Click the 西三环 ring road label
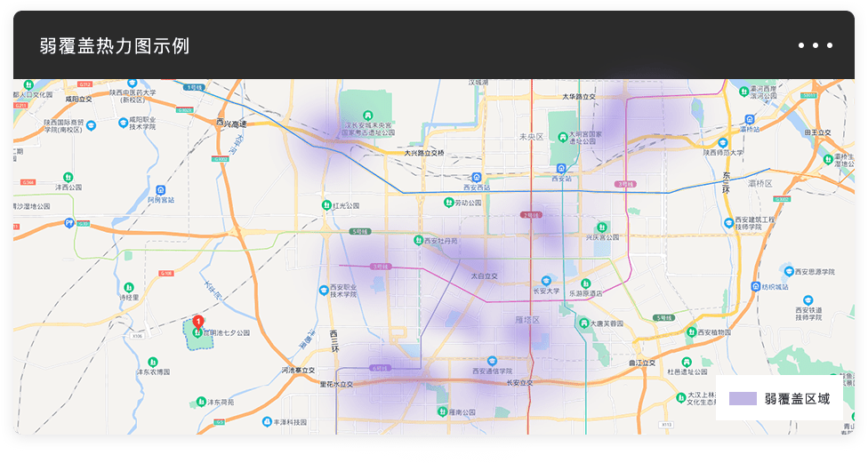 pyautogui.click(x=334, y=341)
